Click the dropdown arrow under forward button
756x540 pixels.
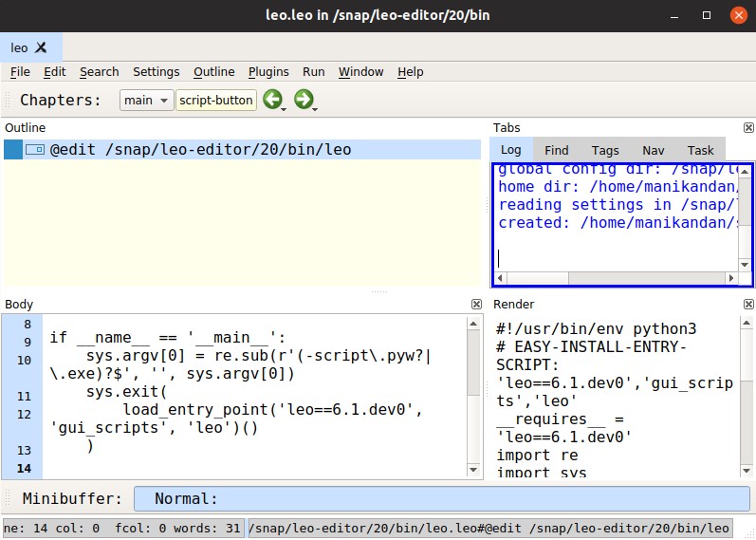(x=315, y=110)
